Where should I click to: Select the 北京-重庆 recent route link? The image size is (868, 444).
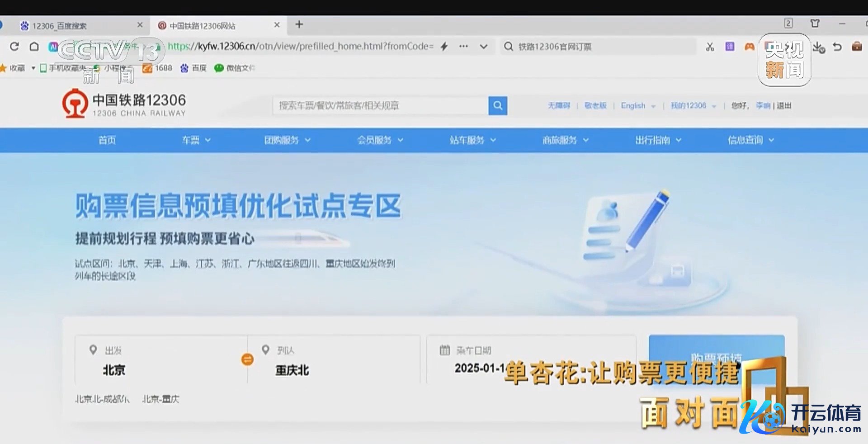[x=160, y=399]
